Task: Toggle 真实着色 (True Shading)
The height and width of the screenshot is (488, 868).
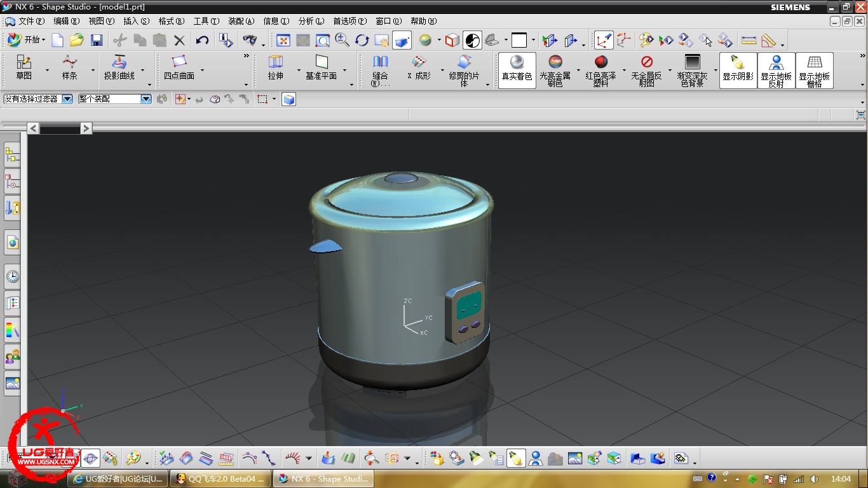Action: [517, 70]
